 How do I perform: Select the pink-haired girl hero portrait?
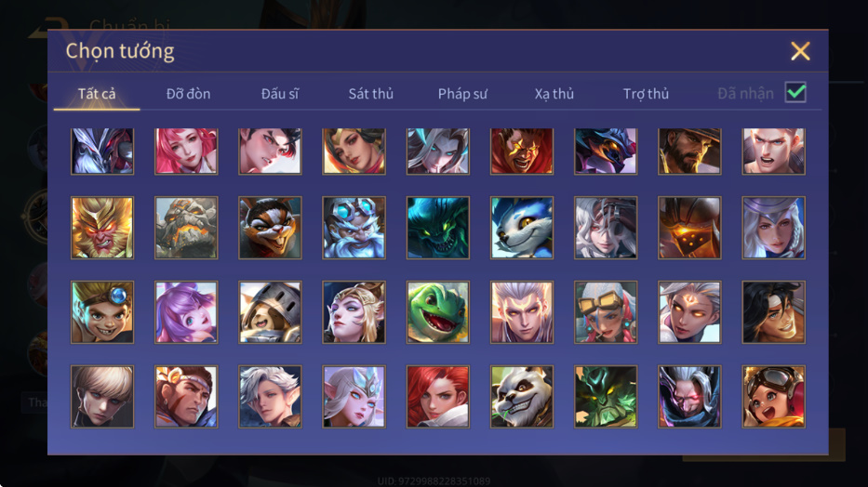(x=186, y=151)
